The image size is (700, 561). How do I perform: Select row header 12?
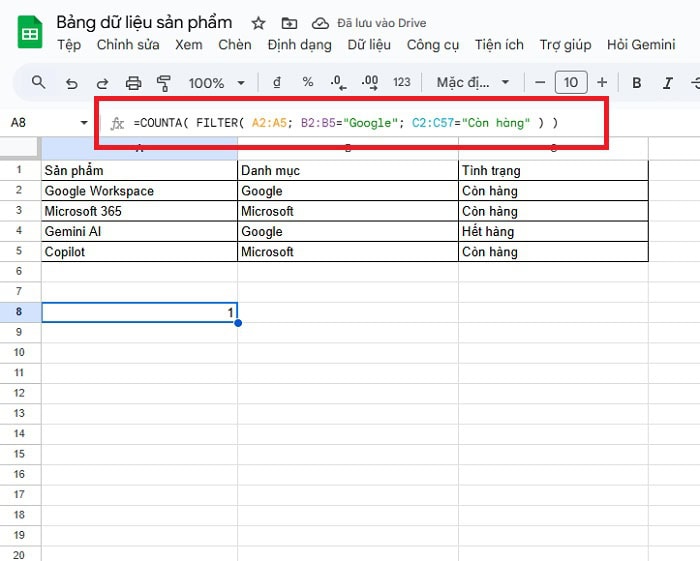click(19, 393)
